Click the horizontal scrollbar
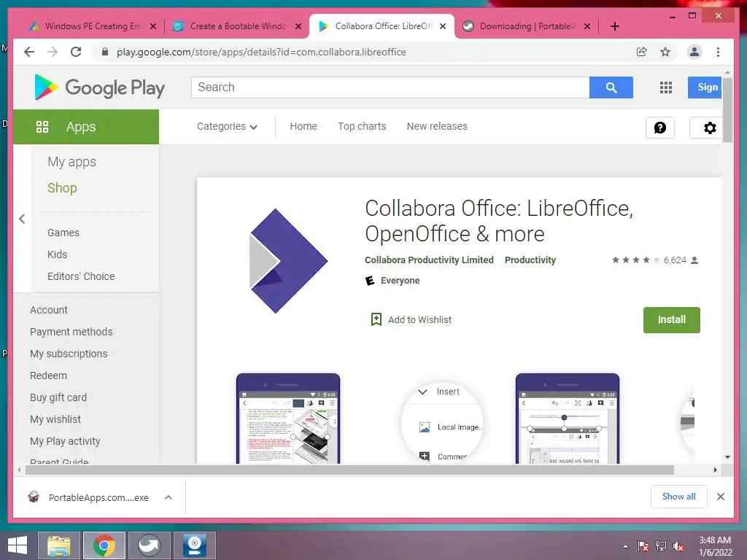Screen dimensions: 747x560 coord(349,470)
